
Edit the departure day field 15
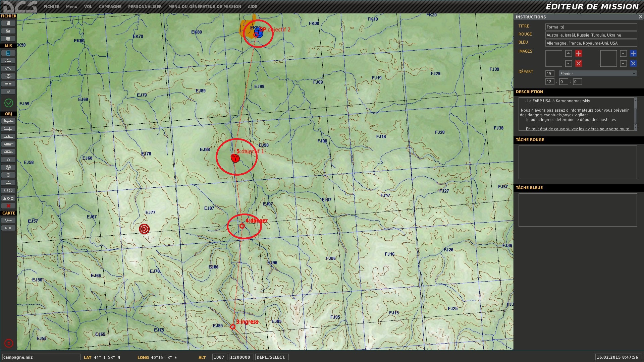click(x=550, y=74)
